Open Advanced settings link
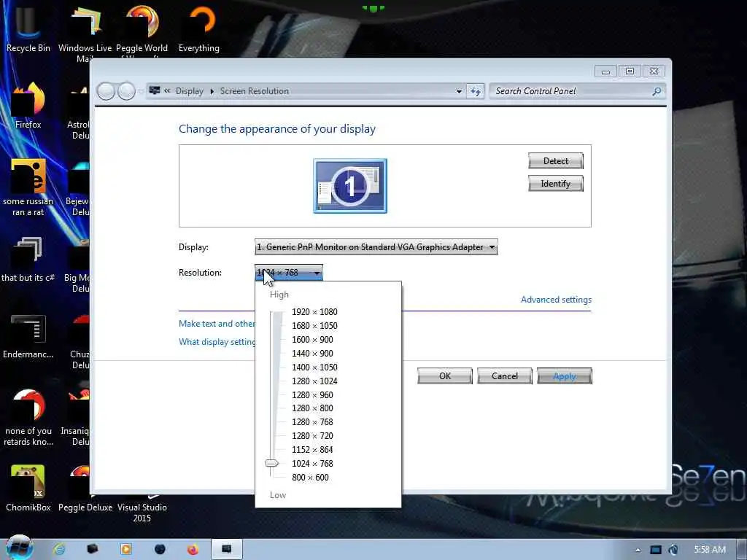 tap(556, 300)
